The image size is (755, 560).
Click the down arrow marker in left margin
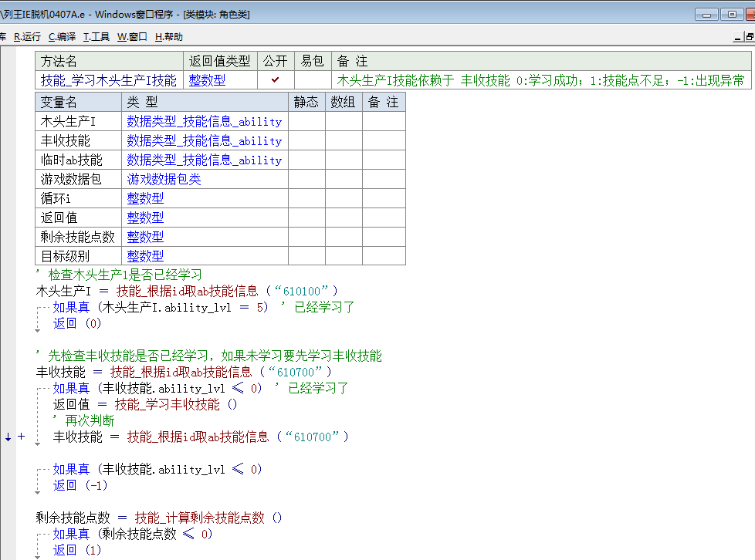(x=8, y=437)
